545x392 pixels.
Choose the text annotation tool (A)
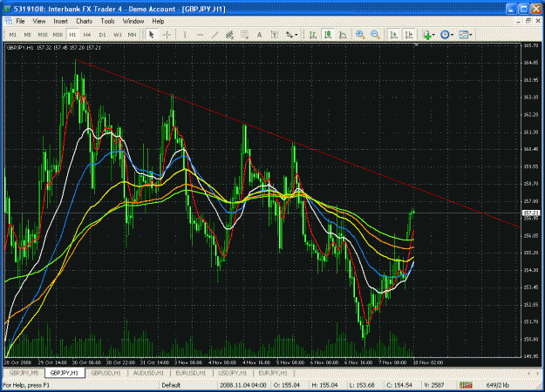click(259, 35)
